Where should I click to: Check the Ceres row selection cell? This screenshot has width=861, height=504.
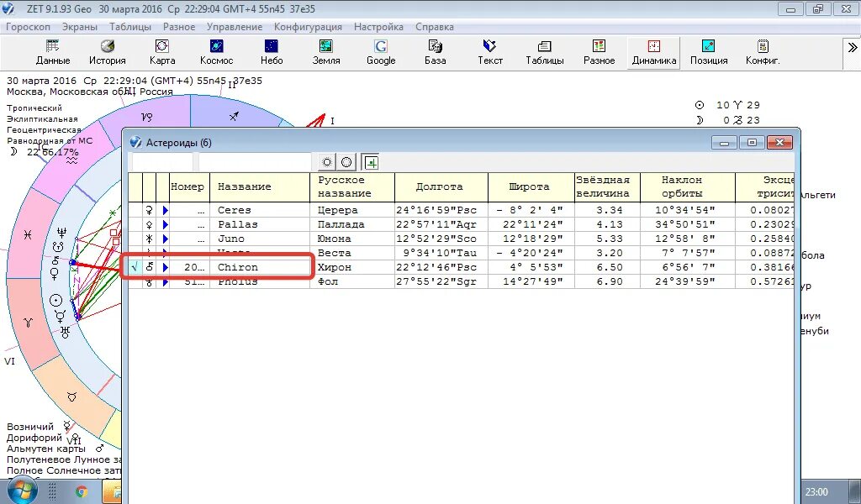pyautogui.click(x=135, y=210)
